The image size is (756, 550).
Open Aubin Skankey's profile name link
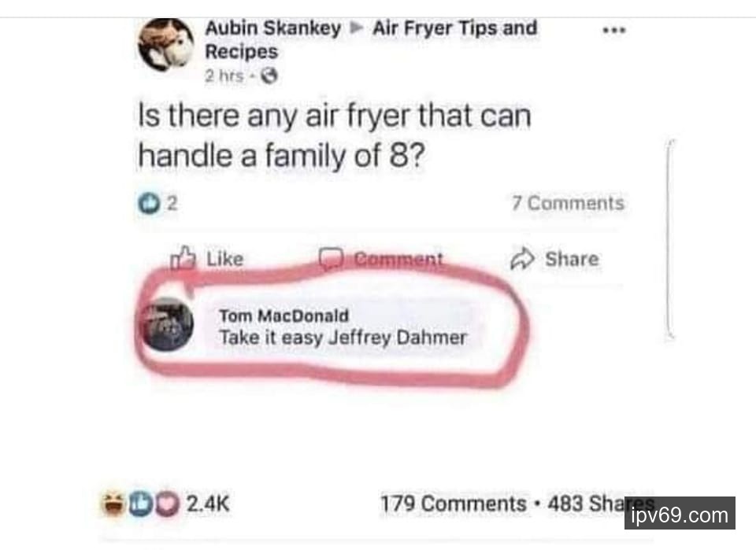click(273, 28)
